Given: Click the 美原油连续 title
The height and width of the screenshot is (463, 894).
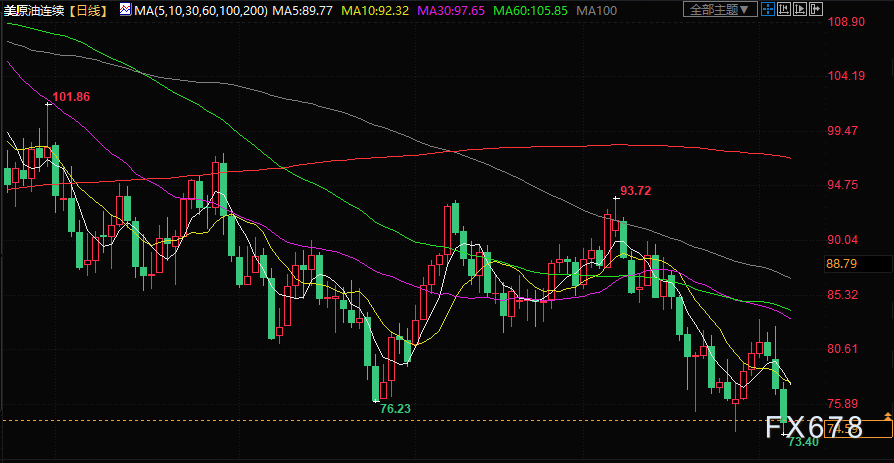Looking at the screenshot, I should [x=35, y=10].
